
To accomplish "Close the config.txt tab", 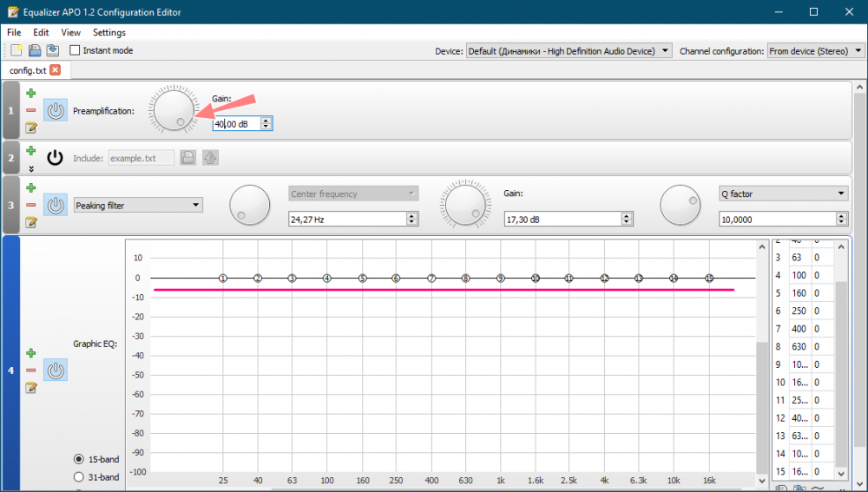I will (56, 70).
